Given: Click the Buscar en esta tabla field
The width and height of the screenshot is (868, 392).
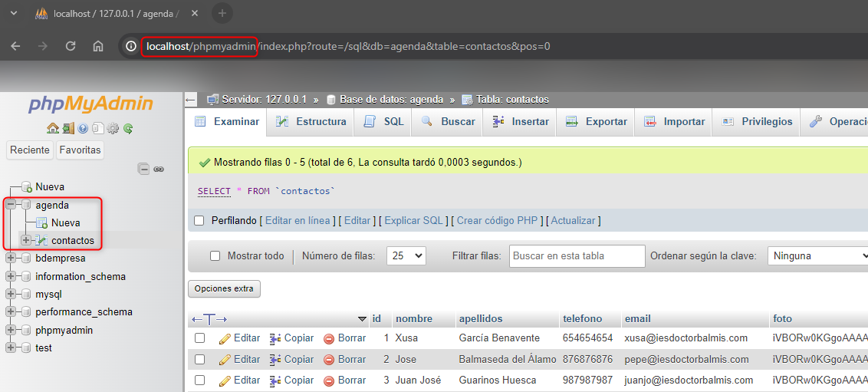Looking at the screenshot, I should click(577, 256).
